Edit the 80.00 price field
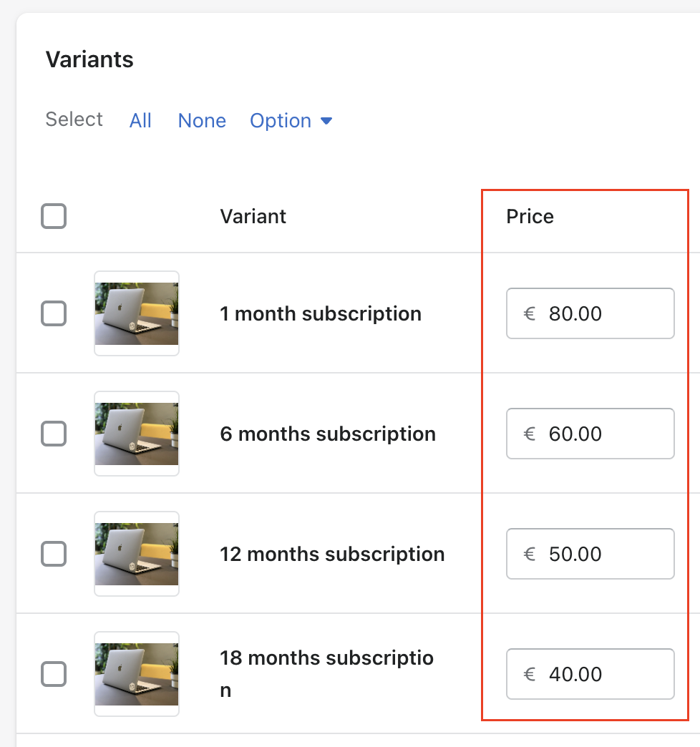The image size is (700, 747). pos(590,313)
